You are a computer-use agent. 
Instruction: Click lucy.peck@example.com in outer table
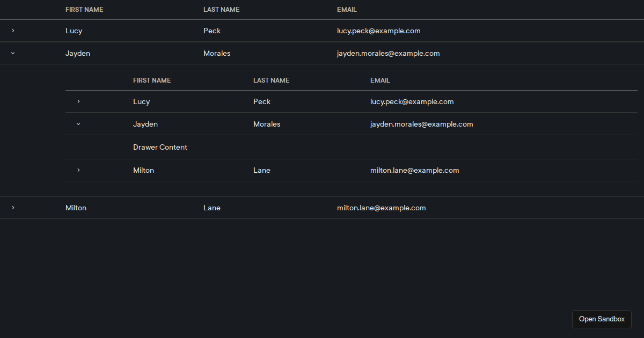pos(378,31)
